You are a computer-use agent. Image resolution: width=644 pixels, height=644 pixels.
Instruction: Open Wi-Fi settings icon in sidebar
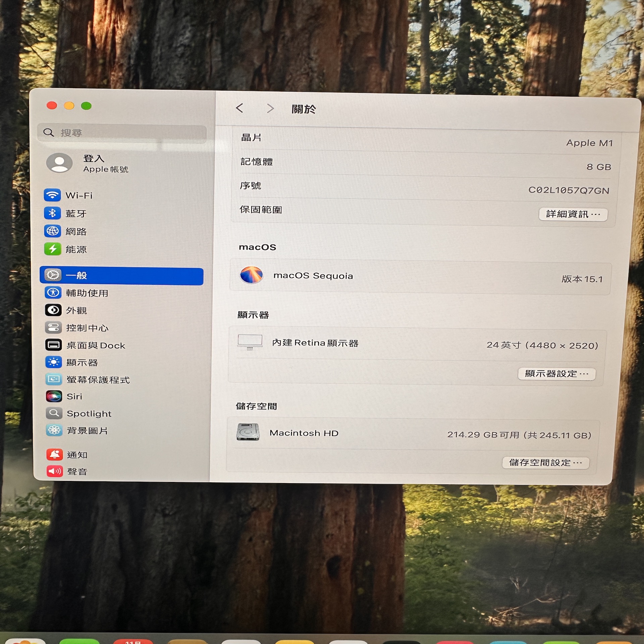coord(52,195)
